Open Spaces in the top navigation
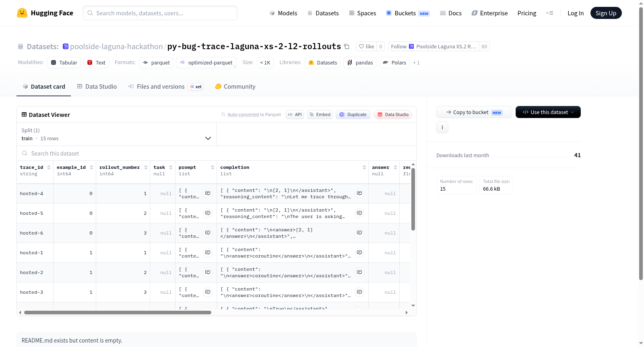The width and height of the screenshot is (644, 347). (363, 13)
